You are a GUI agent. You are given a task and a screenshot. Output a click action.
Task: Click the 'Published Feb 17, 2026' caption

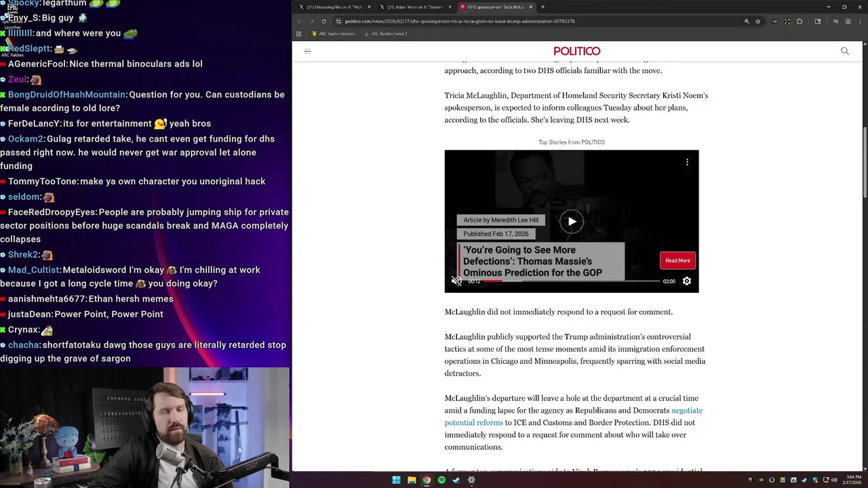click(496, 234)
